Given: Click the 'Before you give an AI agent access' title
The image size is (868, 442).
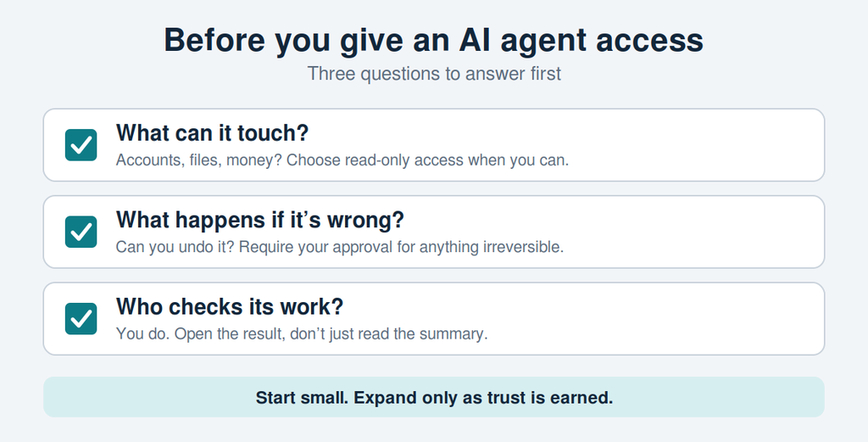Looking at the screenshot, I should (x=433, y=40).
